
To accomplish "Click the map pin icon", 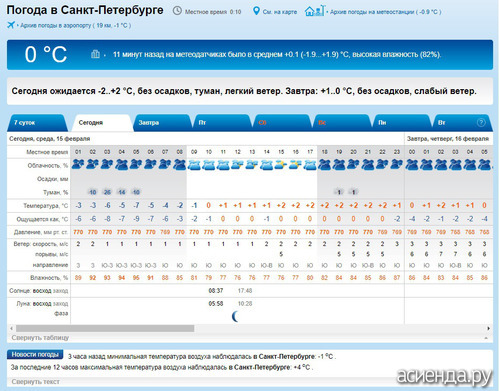I will pyautogui.click(x=256, y=11).
